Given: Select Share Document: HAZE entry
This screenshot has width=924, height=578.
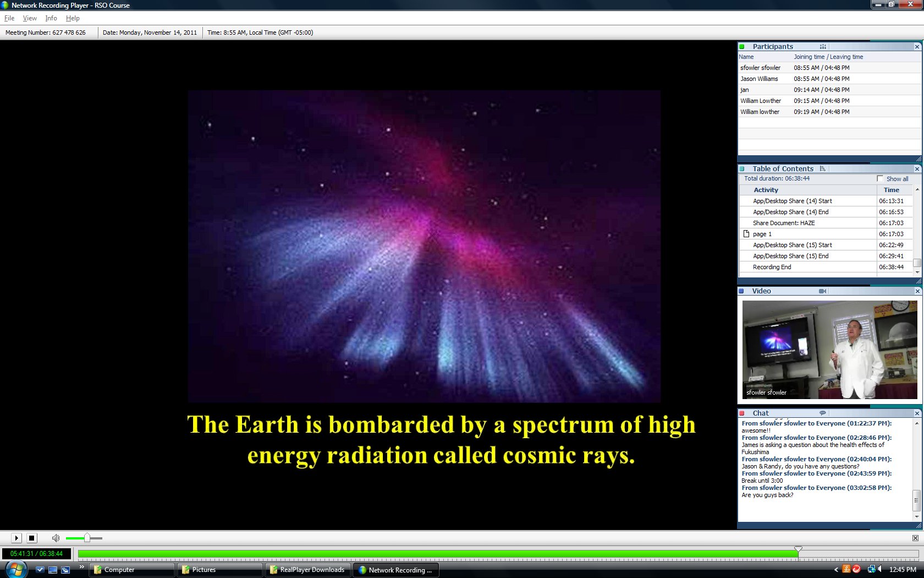Looking at the screenshot, I should 784,223.
